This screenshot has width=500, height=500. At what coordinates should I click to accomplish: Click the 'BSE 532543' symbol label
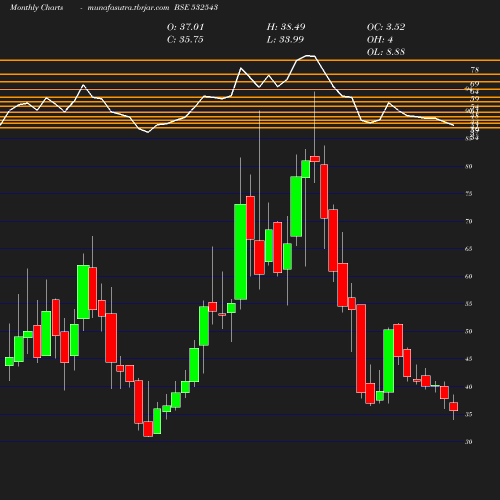[196, 7]
